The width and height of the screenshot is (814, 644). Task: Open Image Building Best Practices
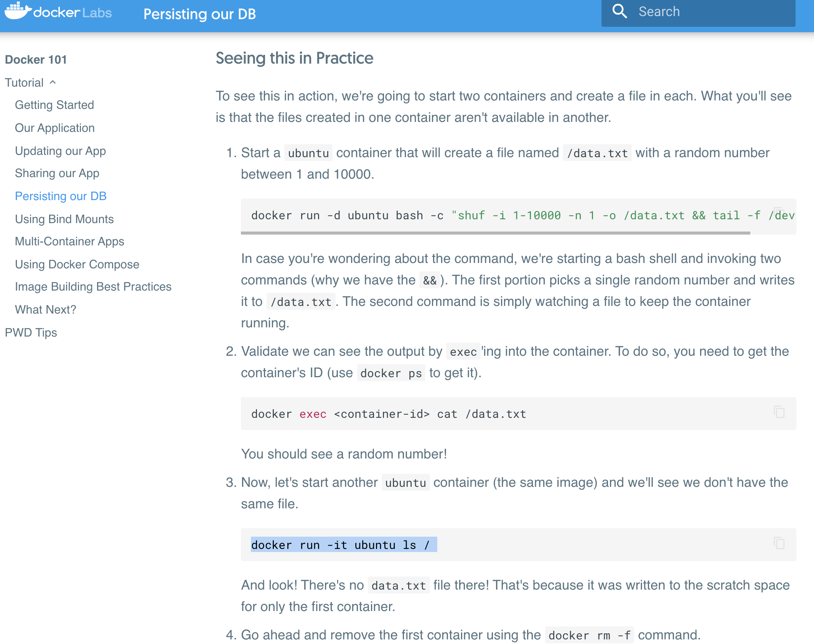pos(93,287)
